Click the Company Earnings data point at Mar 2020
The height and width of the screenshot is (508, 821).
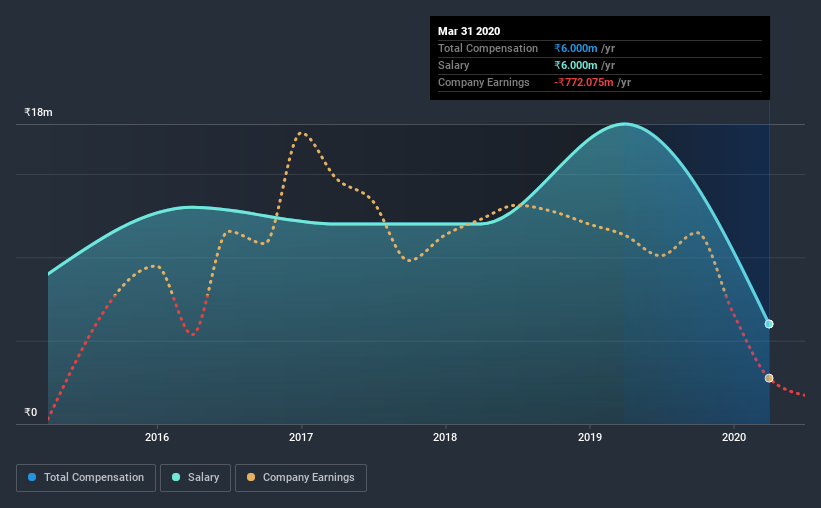click(769, 378)
